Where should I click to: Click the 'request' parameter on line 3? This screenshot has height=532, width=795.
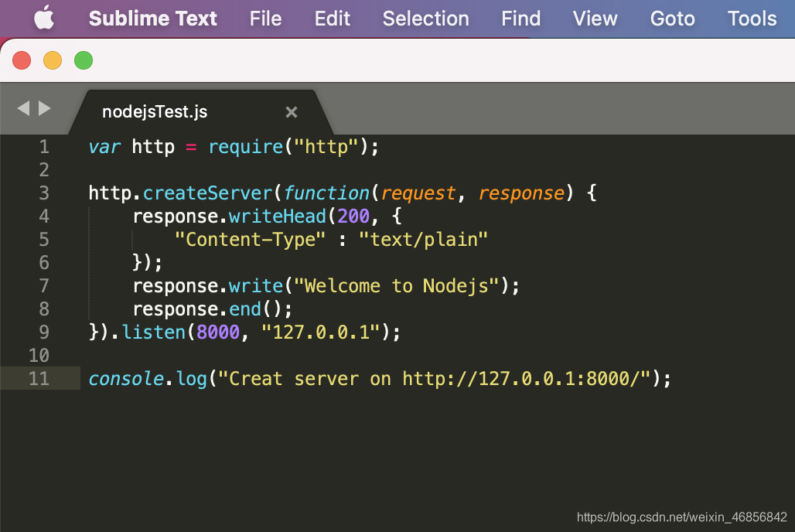(x=418, y=193)
